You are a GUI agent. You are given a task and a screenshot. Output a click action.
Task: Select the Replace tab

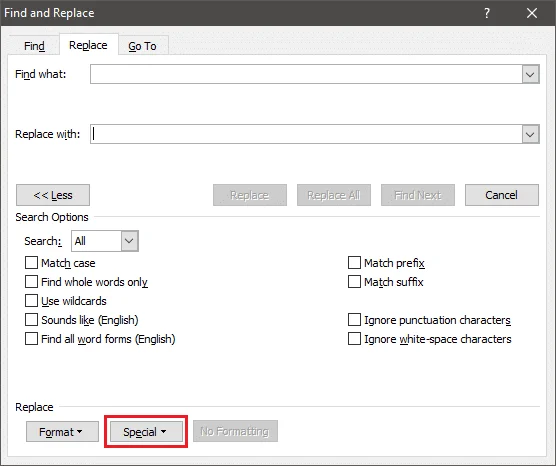88,45
